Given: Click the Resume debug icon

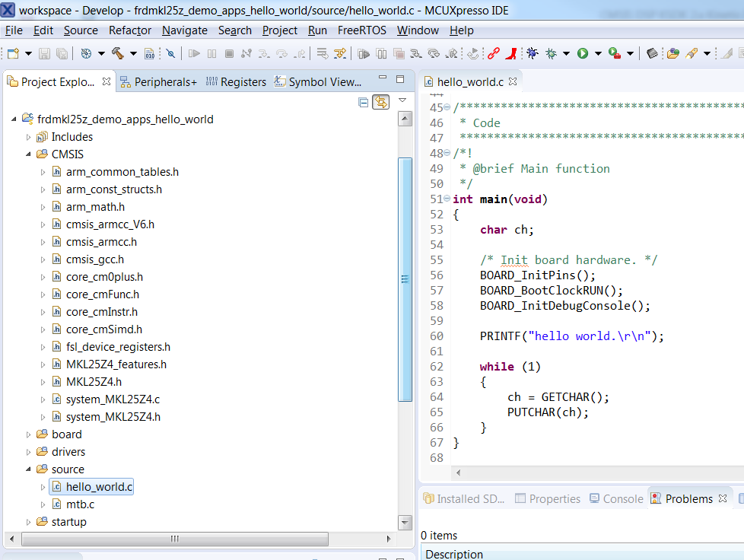Looking at the screenshot, I should [x=193, y=53].
